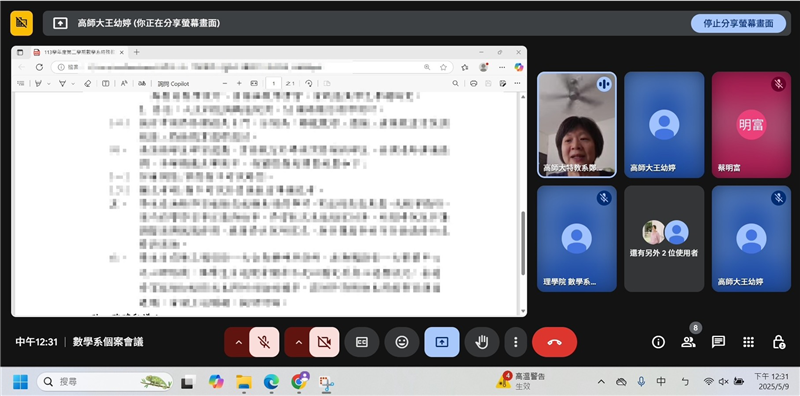
Task: Raise hand in the meeting
Action: (x=481, y=342)
